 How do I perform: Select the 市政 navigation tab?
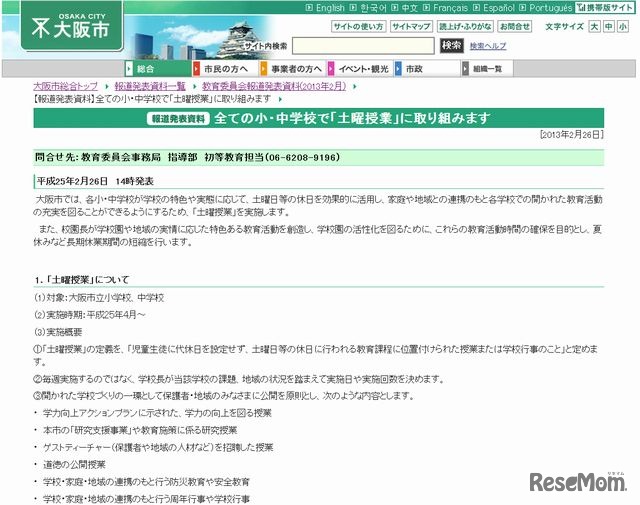tap(427, 69)
